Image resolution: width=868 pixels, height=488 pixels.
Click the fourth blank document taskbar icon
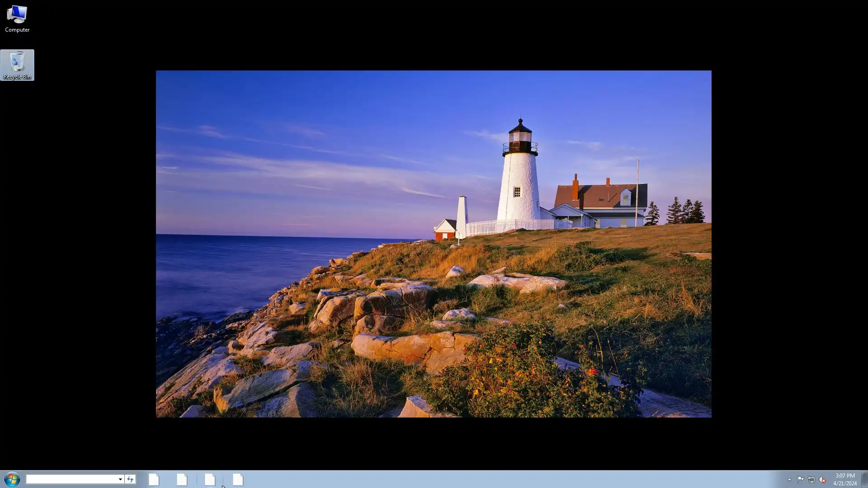pos(238,479)
